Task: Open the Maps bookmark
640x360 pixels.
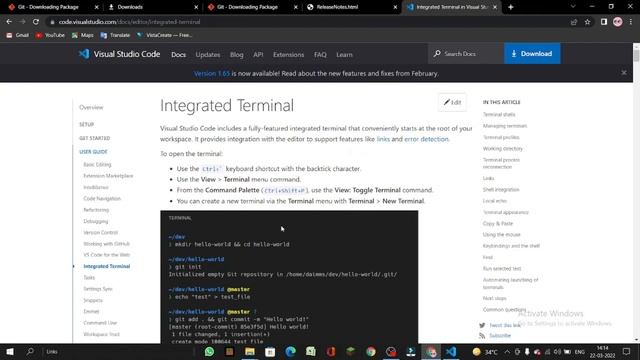Action: click(x=82, y=35)
